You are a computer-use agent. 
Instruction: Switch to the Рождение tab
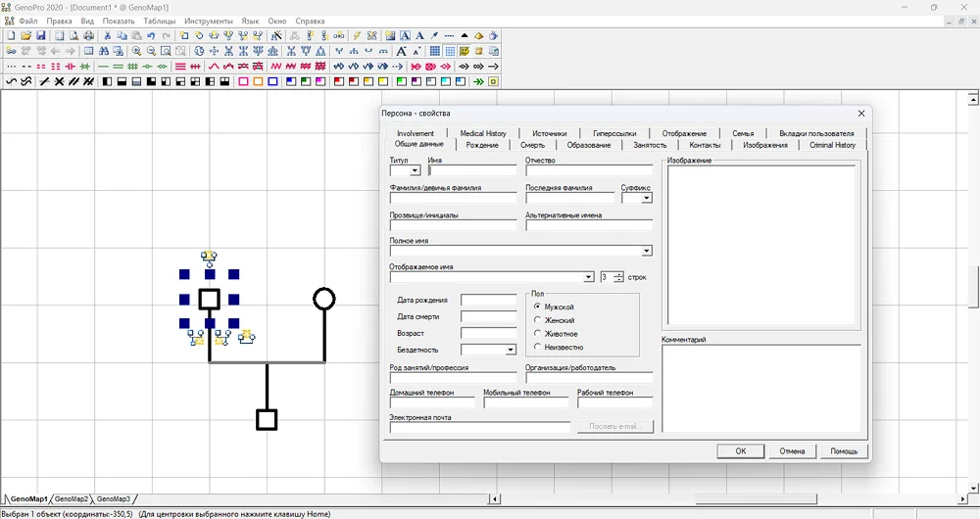click(x=482, y=145)
